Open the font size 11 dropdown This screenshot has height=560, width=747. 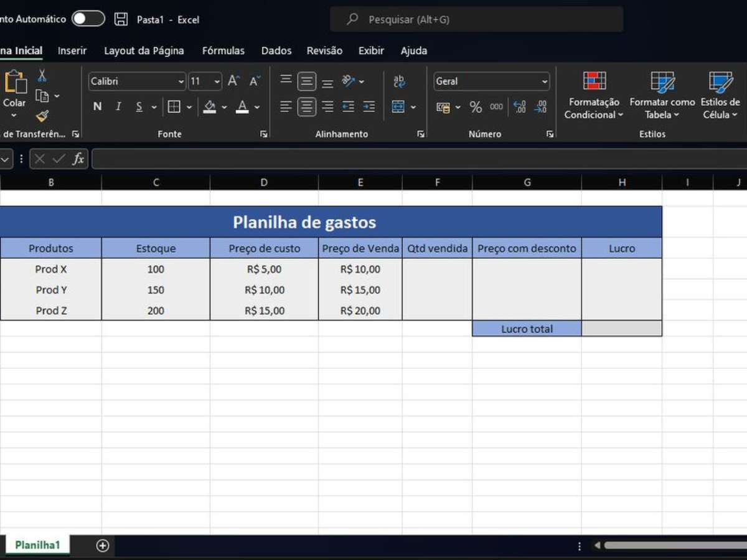pyautogui.click(x=205, y=81)
